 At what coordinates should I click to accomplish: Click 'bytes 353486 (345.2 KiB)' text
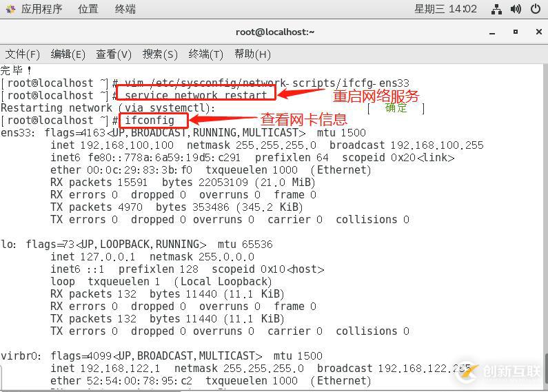(230, 207)
